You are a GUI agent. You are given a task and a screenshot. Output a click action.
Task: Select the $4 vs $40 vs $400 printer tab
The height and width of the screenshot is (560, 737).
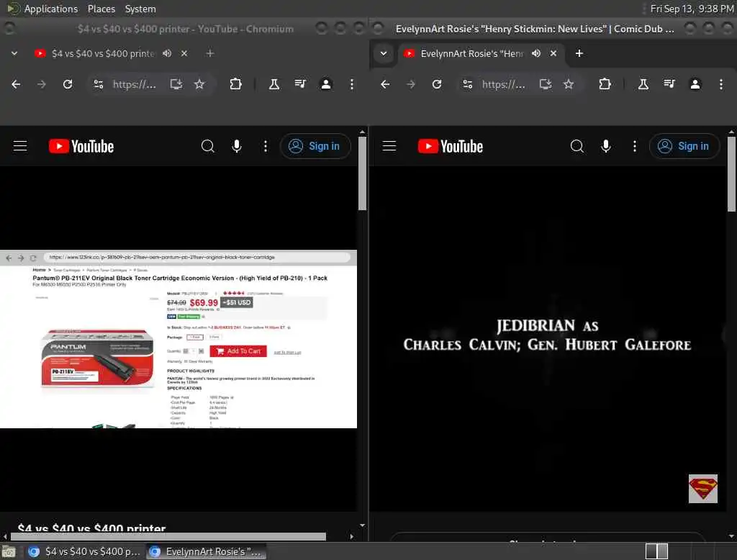(x=102, y=53)
